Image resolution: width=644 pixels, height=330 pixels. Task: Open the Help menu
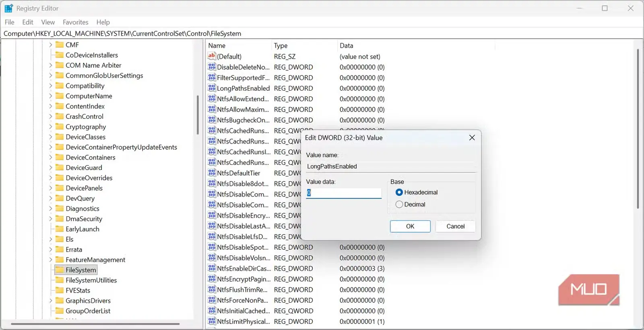(103, 22)
